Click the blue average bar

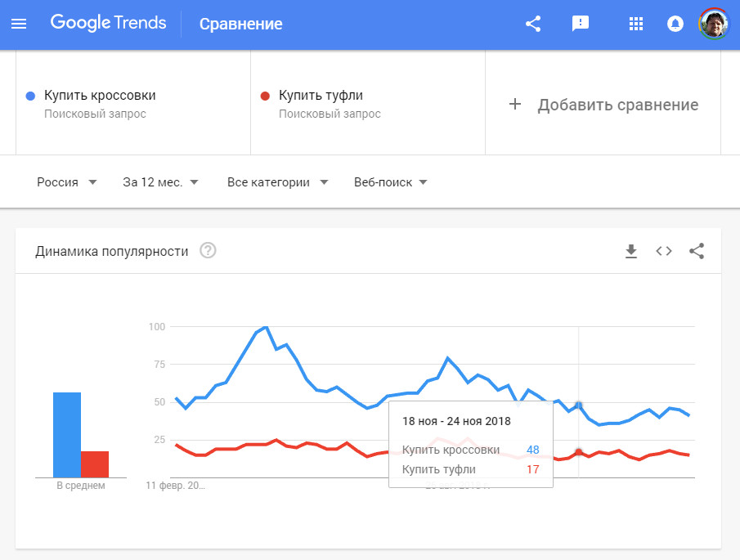click(67, 435)
